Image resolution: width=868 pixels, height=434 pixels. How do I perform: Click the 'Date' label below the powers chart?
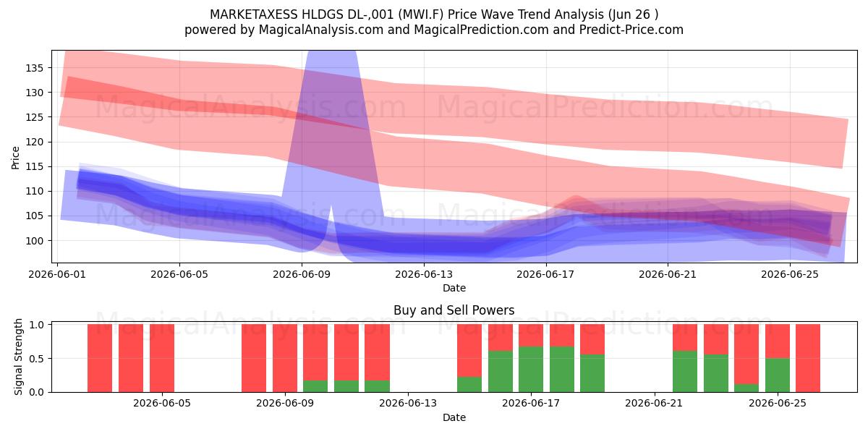click(454, 417)
